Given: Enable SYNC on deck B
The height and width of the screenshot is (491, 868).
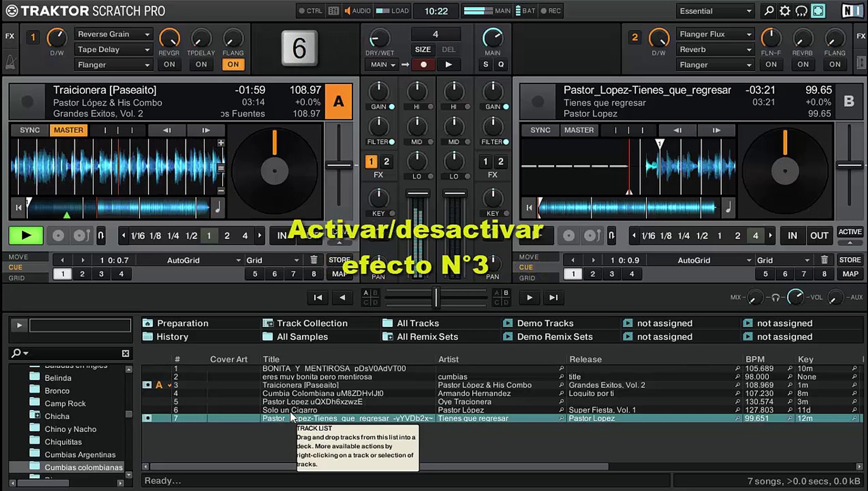Looking at the screenshot, I should [x=540, y=130].
